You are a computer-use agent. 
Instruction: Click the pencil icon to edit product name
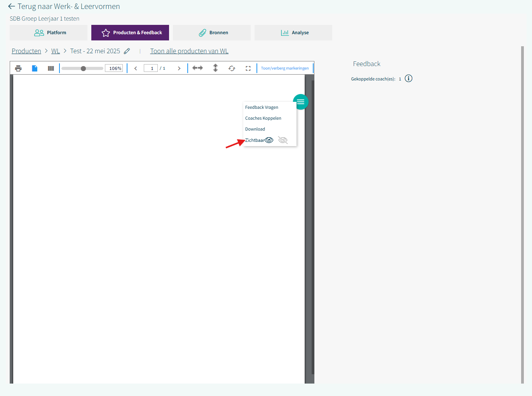point(127,51)
